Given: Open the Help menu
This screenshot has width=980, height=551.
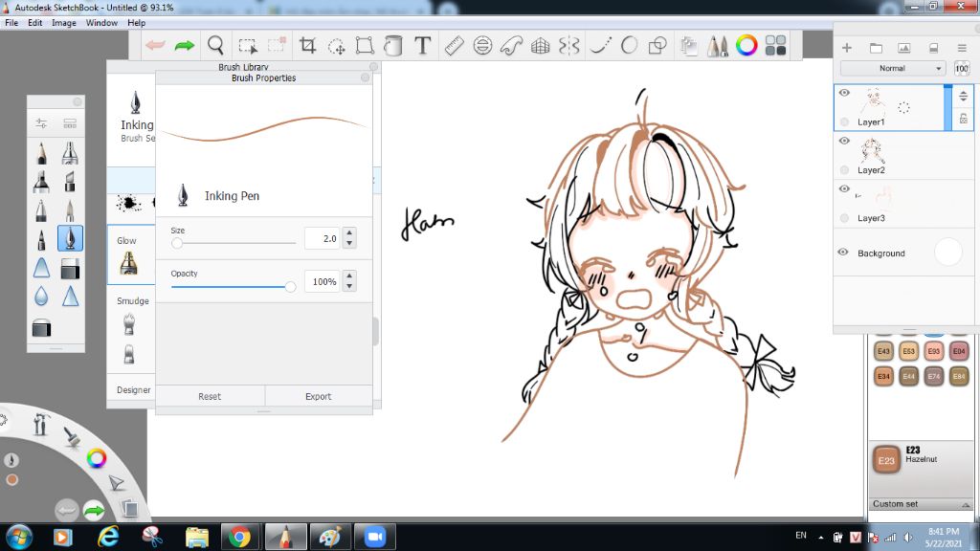Looking at the screenshot, I should [x=136, y=23].
